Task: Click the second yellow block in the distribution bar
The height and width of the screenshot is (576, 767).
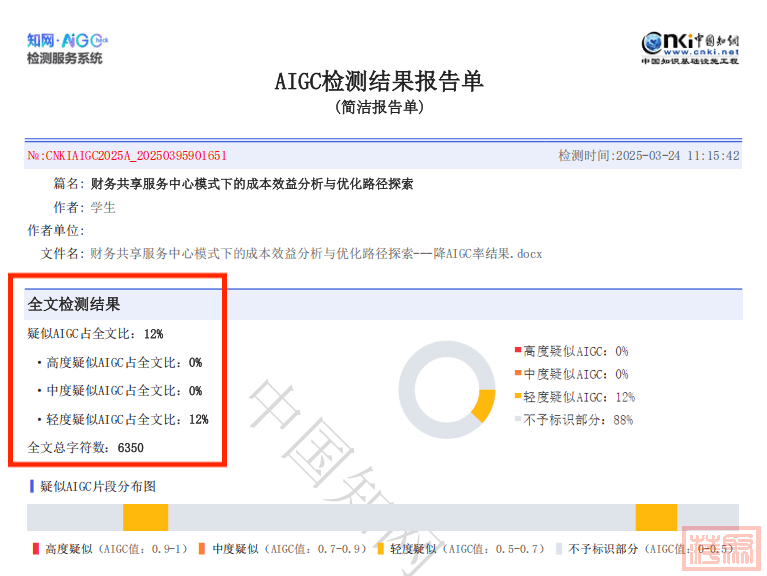Action: pos(656,517)
